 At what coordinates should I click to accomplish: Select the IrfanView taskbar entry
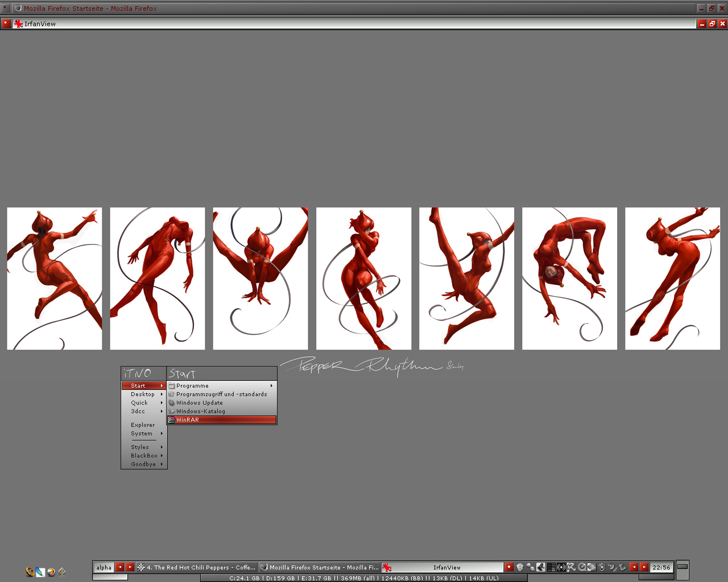coord(442,567)
